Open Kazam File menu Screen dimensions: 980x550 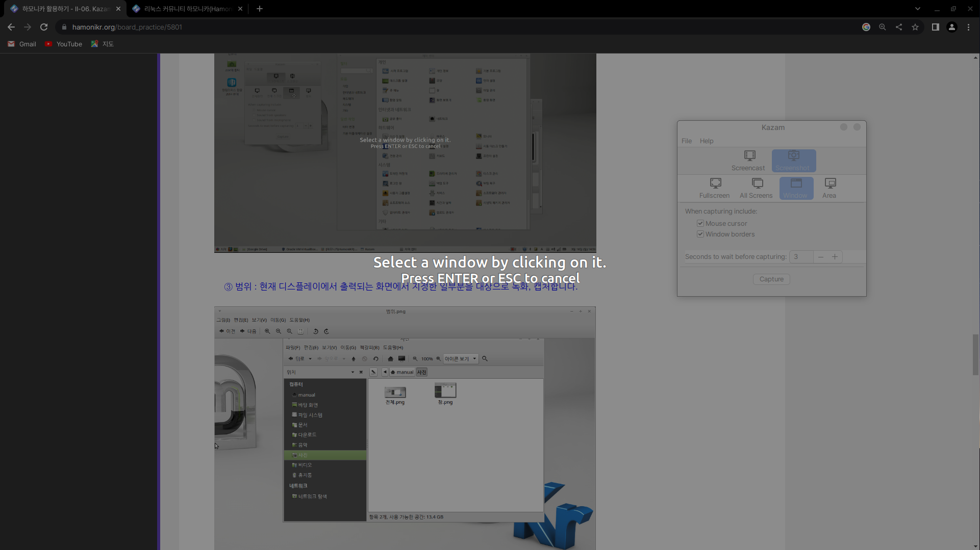click(x=687, y=141)
